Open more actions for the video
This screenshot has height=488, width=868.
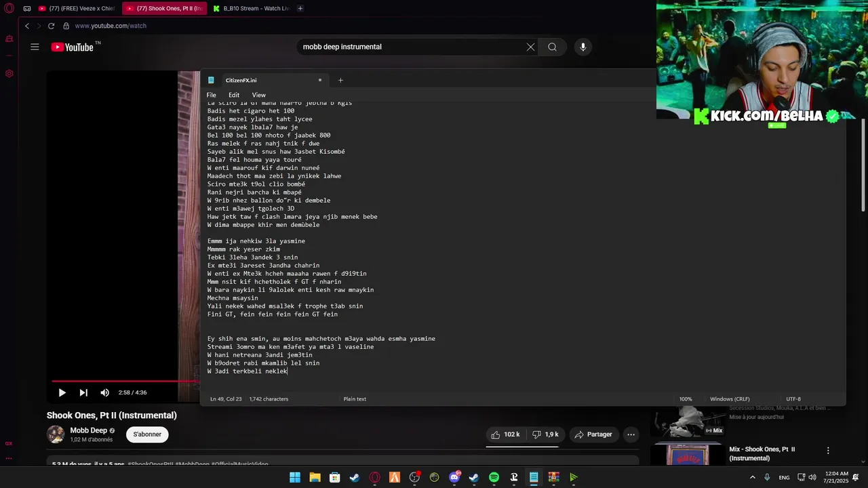click(x=631, y=434)
